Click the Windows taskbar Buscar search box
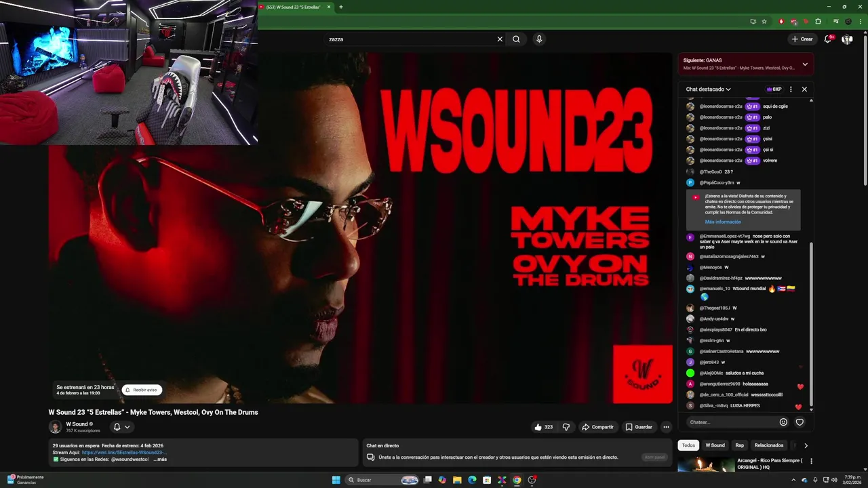 click(x=382, y=480)
